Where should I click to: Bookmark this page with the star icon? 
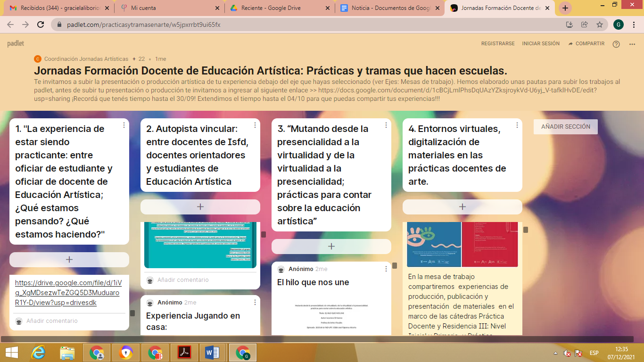599,25
